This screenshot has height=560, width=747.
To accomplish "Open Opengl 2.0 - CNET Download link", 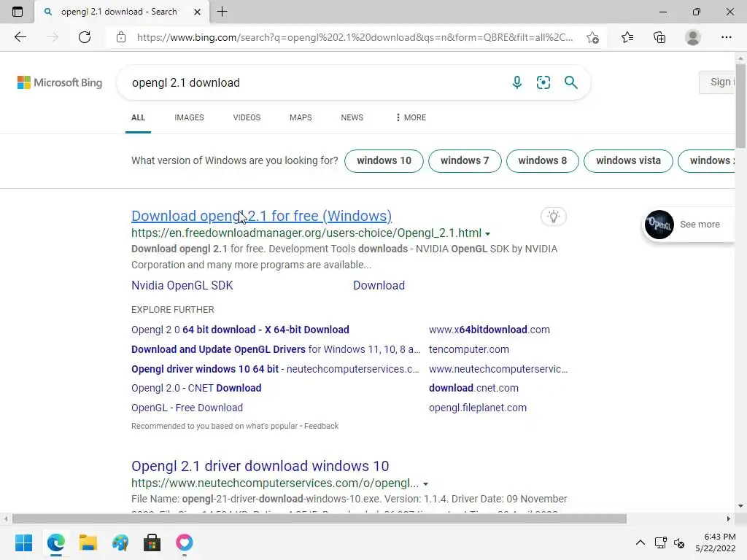I will click(196, 388).
